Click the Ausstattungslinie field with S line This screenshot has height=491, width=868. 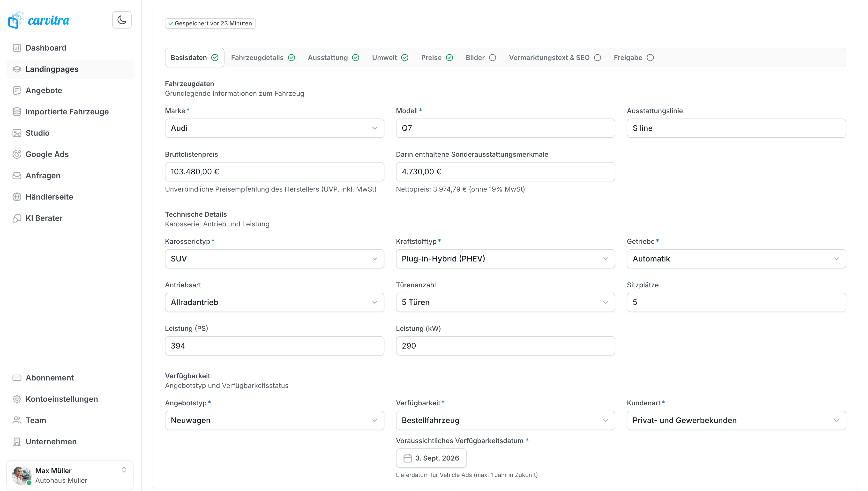(x=736, y=128)
